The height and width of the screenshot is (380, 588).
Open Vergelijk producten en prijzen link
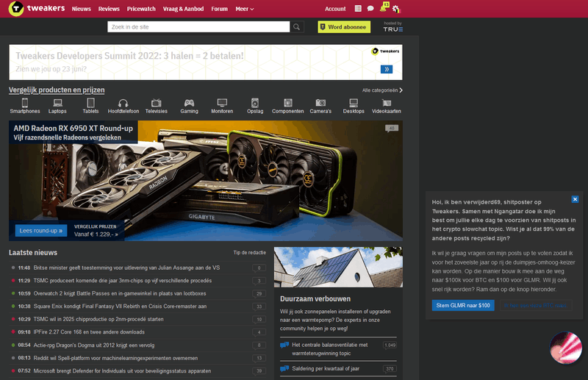(57, 90)
